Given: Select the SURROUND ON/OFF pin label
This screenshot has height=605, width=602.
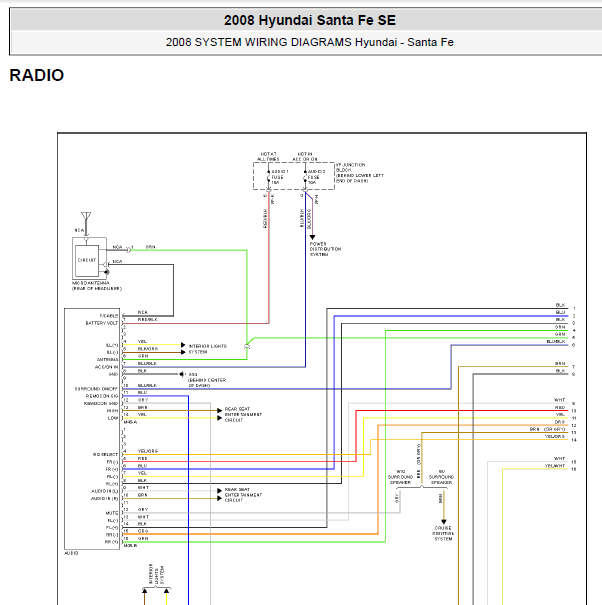Looking at the screenshot, I should tap(96, 389).
